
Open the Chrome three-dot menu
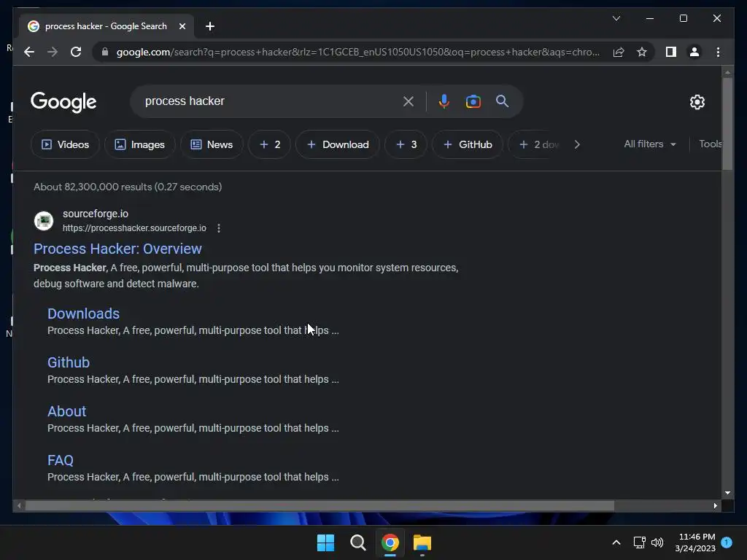click(718, 52)
